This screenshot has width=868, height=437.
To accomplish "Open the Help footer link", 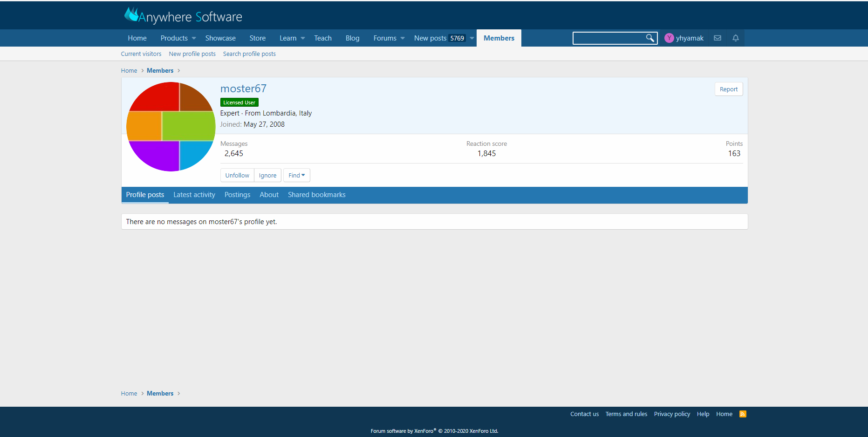I will tap(703, 414).
